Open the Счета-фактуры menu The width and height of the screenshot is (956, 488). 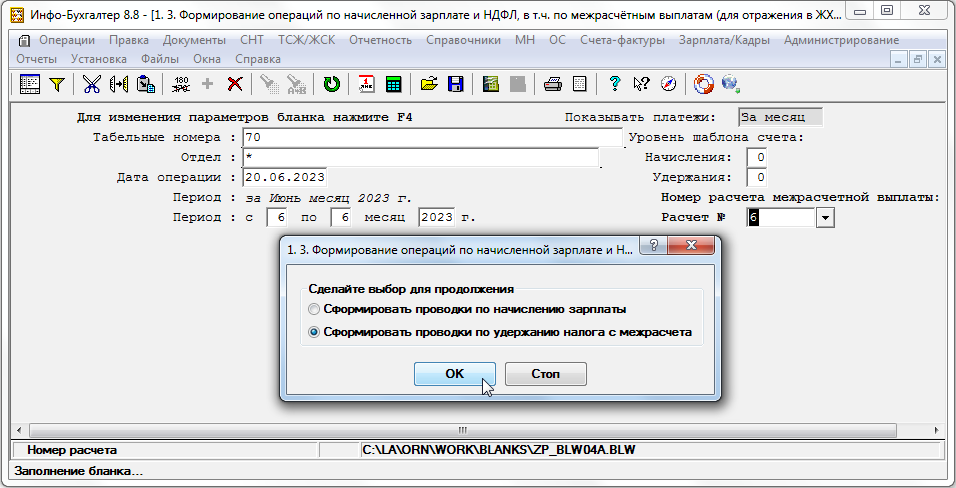tap(622, 40)
